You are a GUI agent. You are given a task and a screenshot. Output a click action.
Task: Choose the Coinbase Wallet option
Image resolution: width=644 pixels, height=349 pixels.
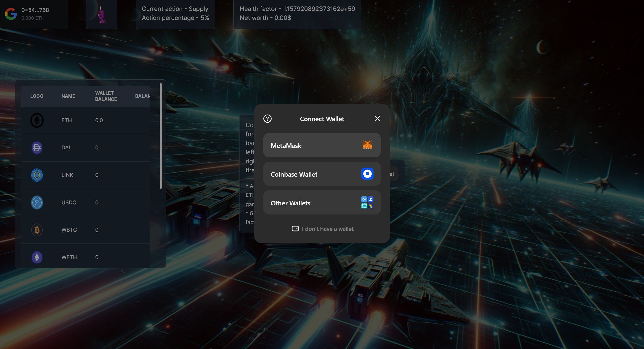click(x=322, y=174)
